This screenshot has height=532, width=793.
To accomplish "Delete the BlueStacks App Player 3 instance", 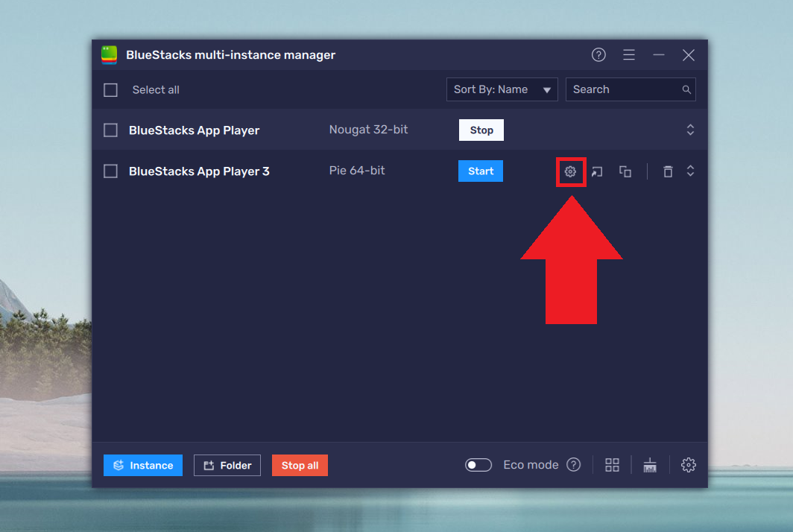I will pyautogui.click(x=668, y=171).
